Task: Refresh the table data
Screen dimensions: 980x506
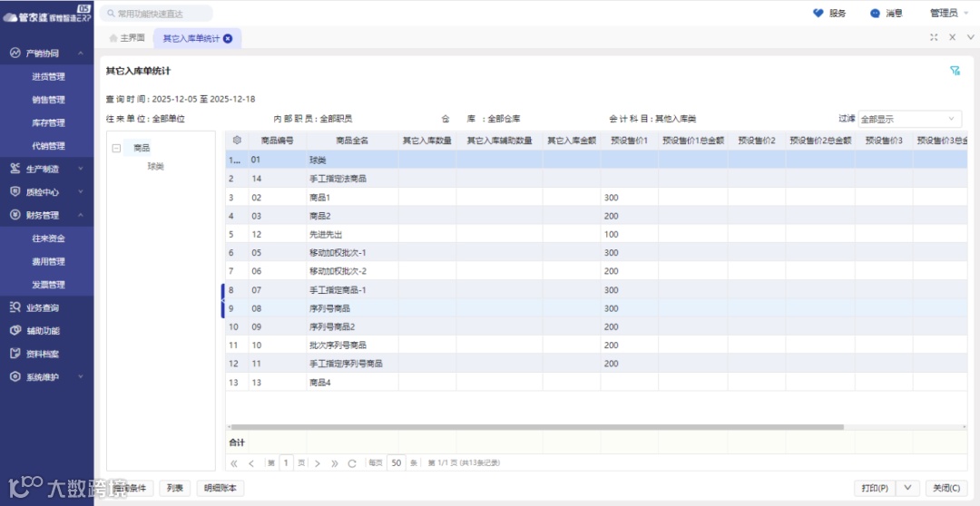Action: click(352, 463)
